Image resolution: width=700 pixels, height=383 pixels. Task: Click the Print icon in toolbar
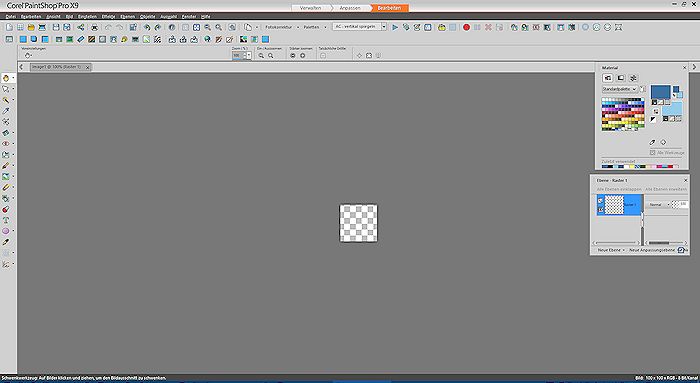click(x=94, y=27)
